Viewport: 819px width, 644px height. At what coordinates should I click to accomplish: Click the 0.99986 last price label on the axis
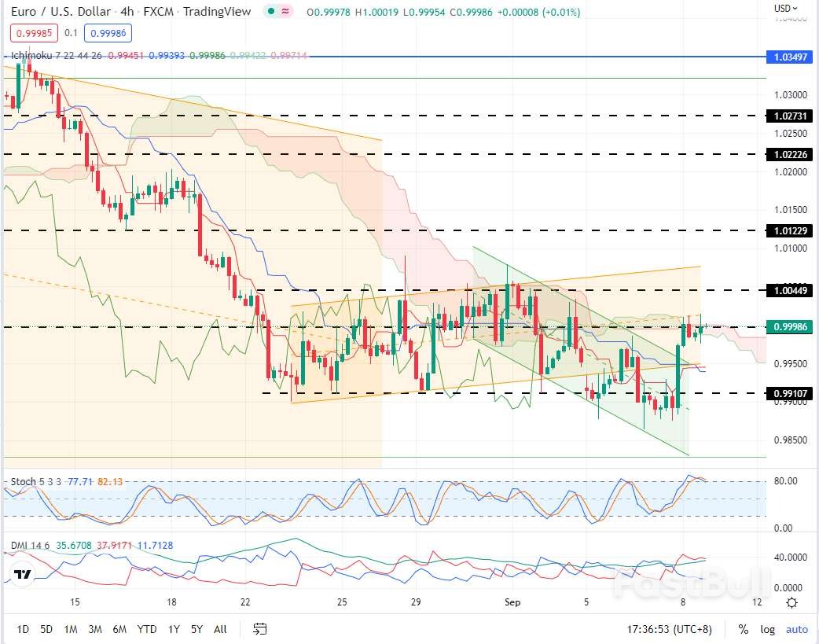coord(789,327)
